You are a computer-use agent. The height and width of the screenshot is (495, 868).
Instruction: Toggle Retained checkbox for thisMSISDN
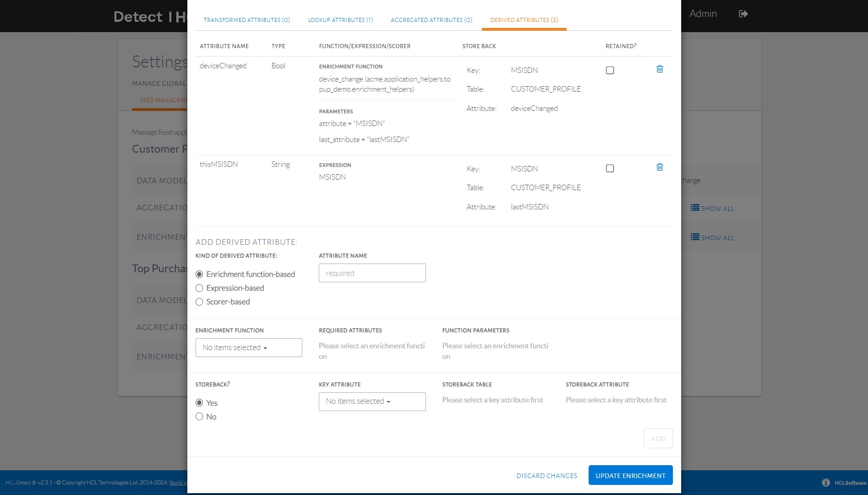pos(610,169)
